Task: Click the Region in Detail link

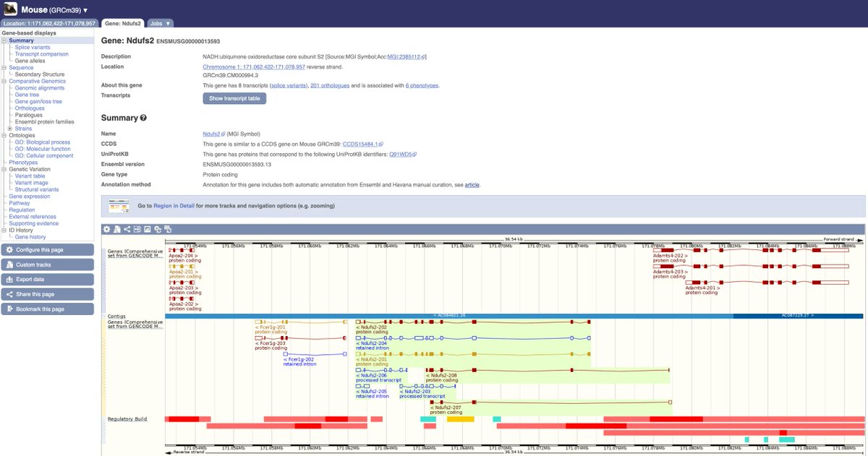Action: click(x=174, y=206)
